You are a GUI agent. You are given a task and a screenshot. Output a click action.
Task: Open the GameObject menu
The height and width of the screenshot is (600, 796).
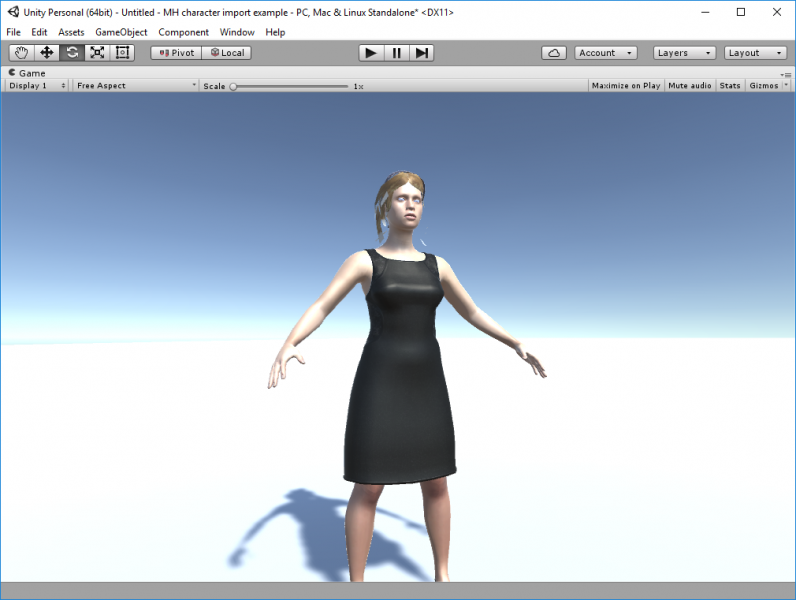tap(121, 32)
